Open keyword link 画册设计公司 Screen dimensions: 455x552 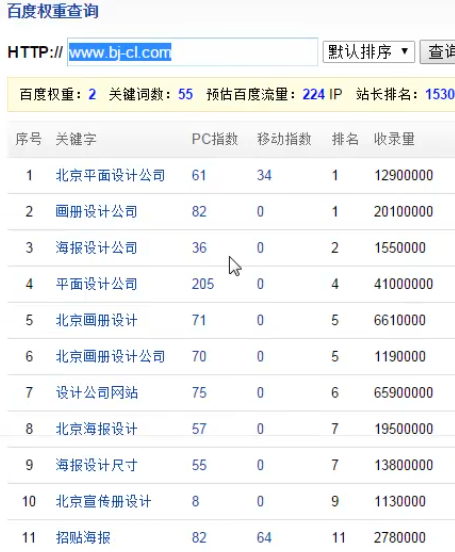click(96, 212)
